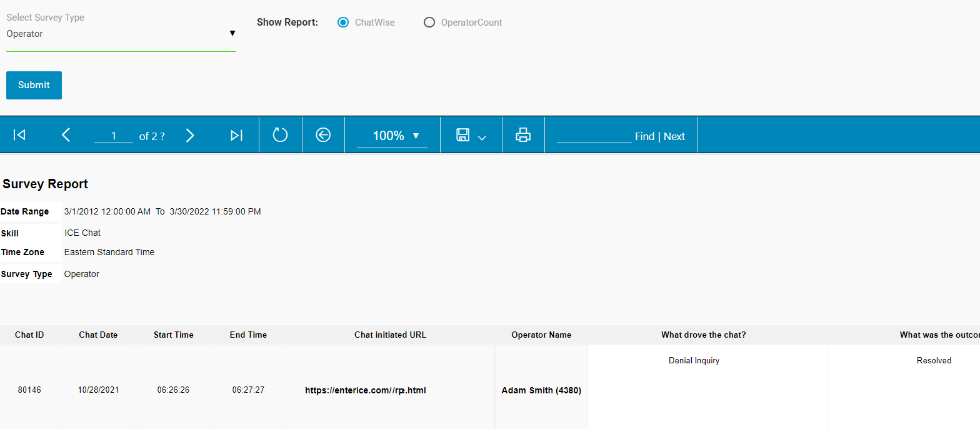
Task: Go to first page of report
Action: click(19, 135)
